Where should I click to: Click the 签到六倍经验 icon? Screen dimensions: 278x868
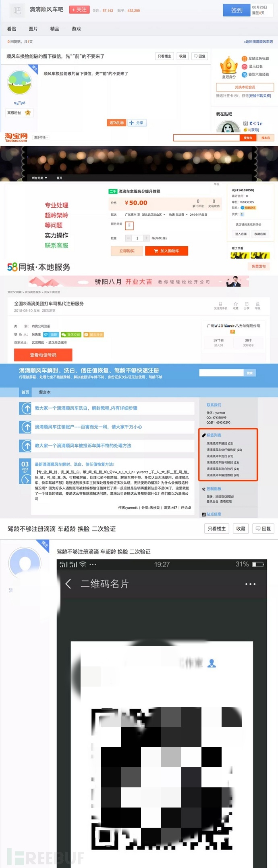point(244,75)
